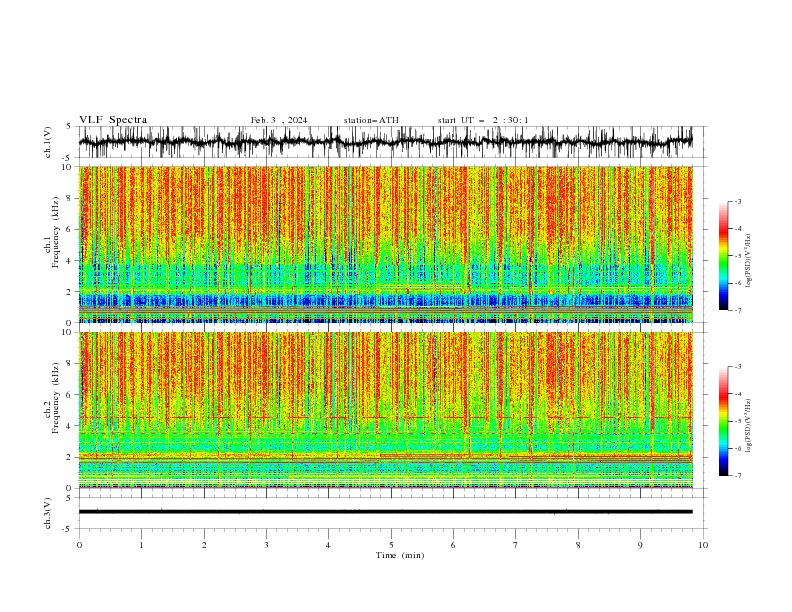Click the time axis tick label '5'
Image resolution: width=792 pixels, height=612 pixels.
point(391,545)
